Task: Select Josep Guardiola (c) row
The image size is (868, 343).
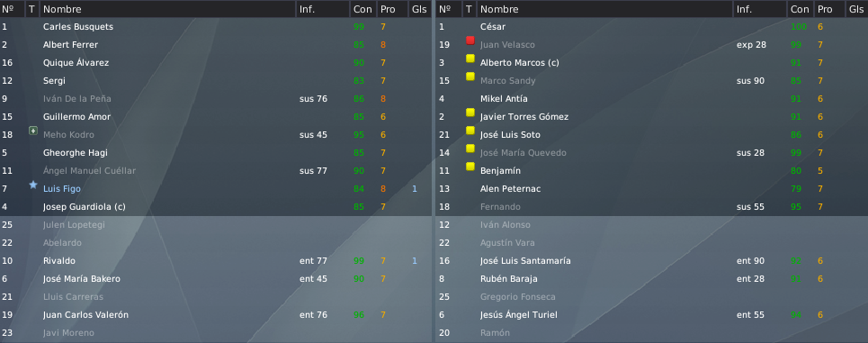Action: coord(216,207)
